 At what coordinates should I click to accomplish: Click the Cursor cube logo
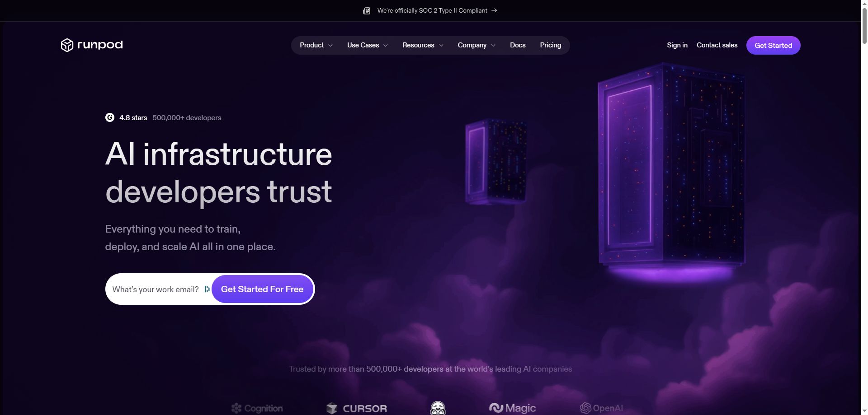pyautogui.click(x=332, y=409)
